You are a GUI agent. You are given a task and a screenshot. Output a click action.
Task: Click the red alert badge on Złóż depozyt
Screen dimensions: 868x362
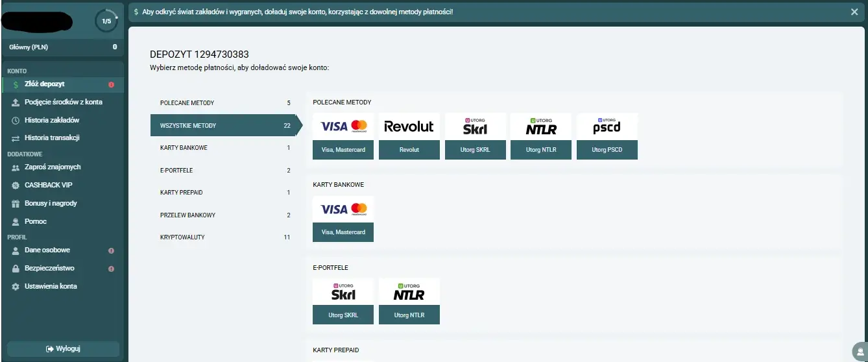click(x=111, y=84)
